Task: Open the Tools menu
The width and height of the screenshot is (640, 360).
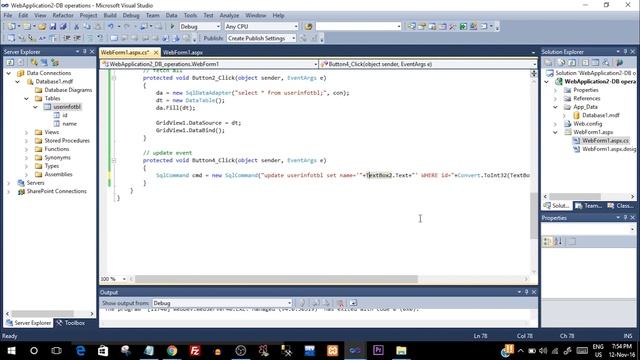Action: point(190,16)
